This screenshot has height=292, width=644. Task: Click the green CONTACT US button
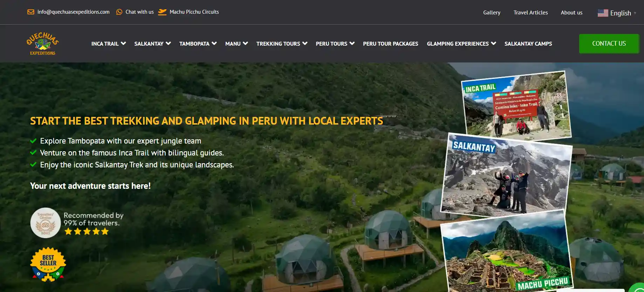[x=609, y=44]
